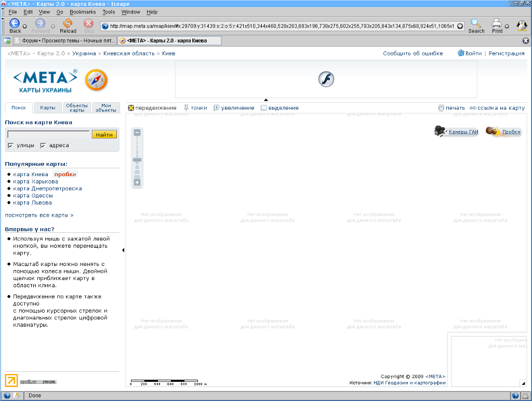The height and width of the screenshot is (401, 532).
Task: Click the map search input field
Action: pos(48,135)
